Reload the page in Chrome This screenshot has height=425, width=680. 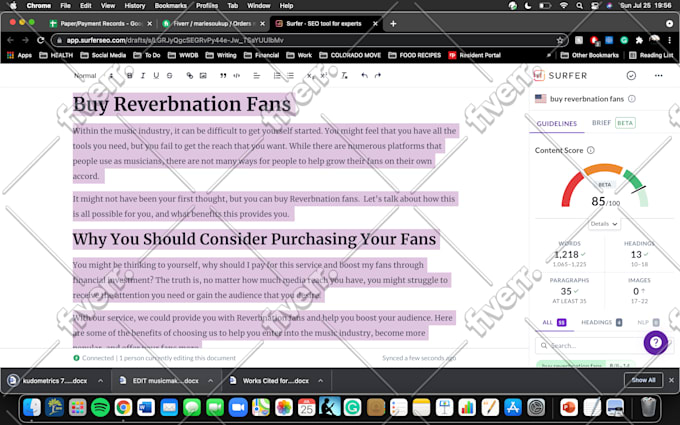click(40, 40)
